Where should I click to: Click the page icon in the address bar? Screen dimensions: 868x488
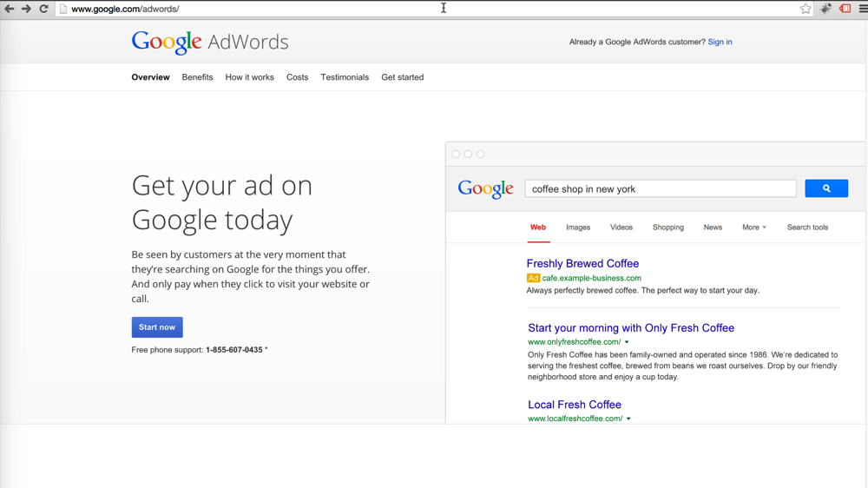pos(63,9)
